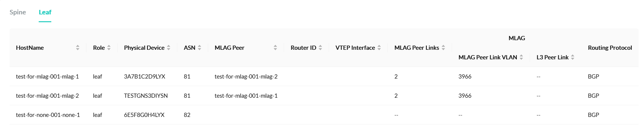Click hostname test-for-none-001-none-1
The image size is (644, 137).
pyautogui.click(x=48, y=115)
